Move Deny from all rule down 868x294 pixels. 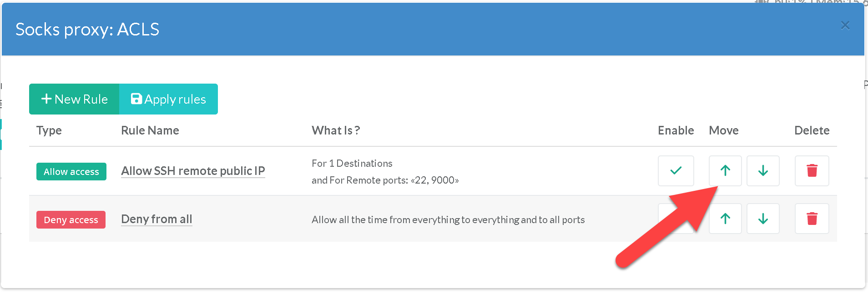click(763, 219)
